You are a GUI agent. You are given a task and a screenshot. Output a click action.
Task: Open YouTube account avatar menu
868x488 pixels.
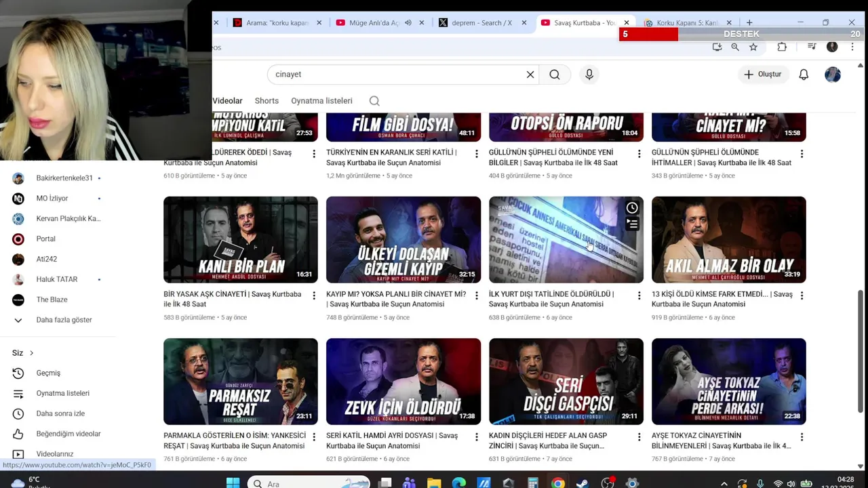click(833, 75)
